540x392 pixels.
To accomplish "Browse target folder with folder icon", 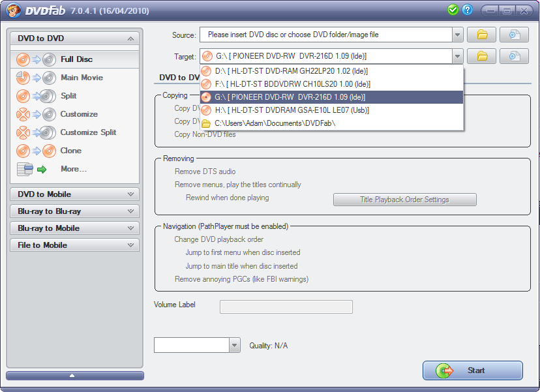I will 482,56.
